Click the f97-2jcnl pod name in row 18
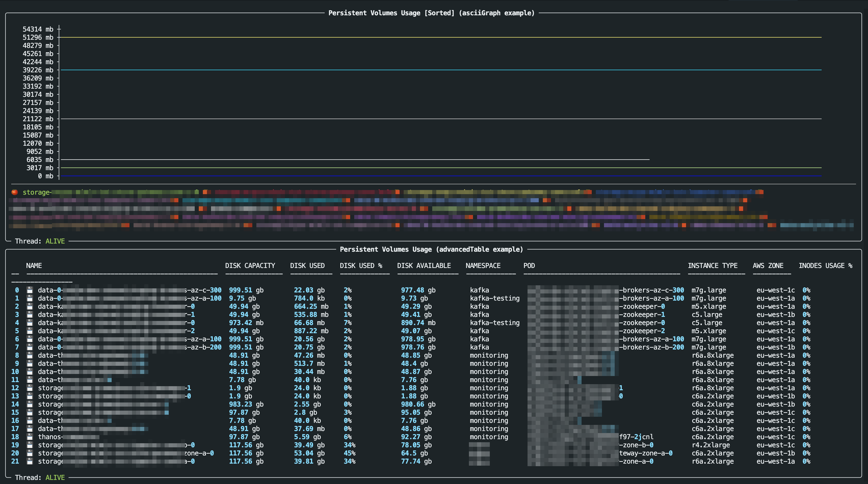The image size is (868, 484). coord(636,437)
